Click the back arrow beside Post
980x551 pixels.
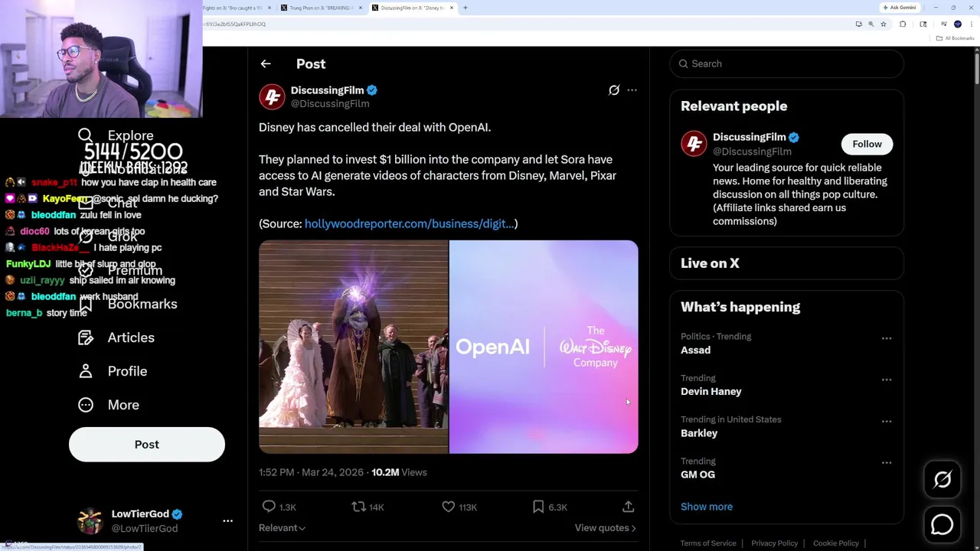[266, 64]
